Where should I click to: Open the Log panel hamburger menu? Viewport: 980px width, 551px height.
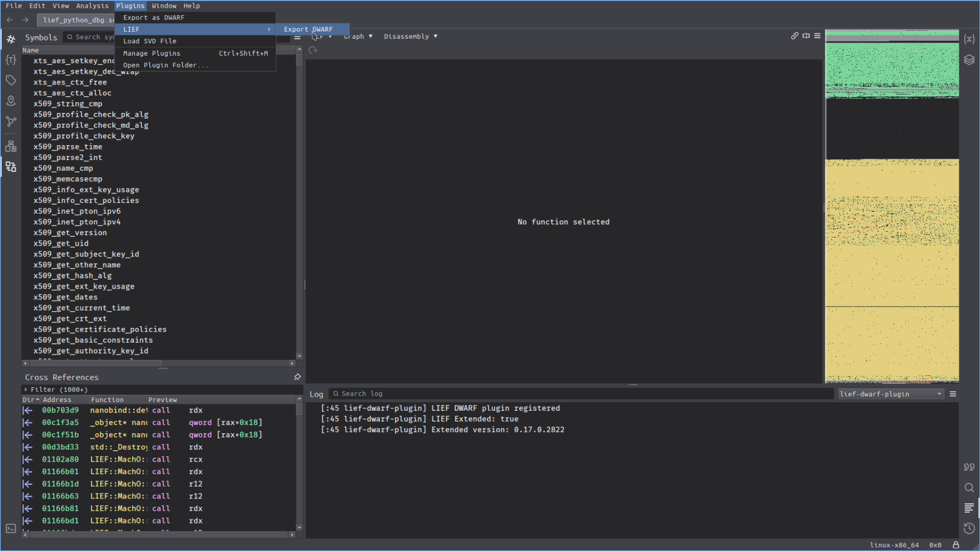click(x=953, y=394)
